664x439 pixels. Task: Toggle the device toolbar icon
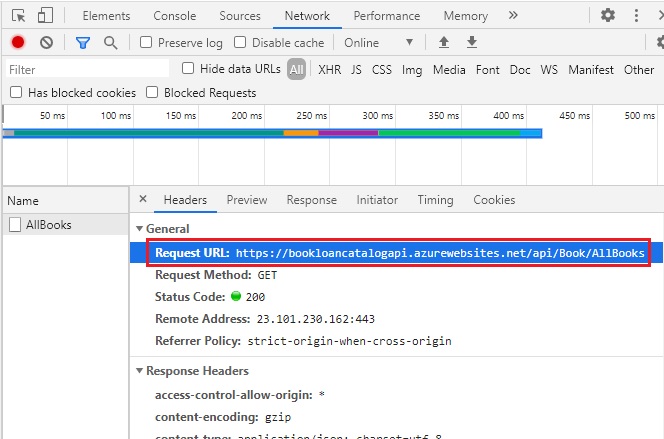[45, 16]
